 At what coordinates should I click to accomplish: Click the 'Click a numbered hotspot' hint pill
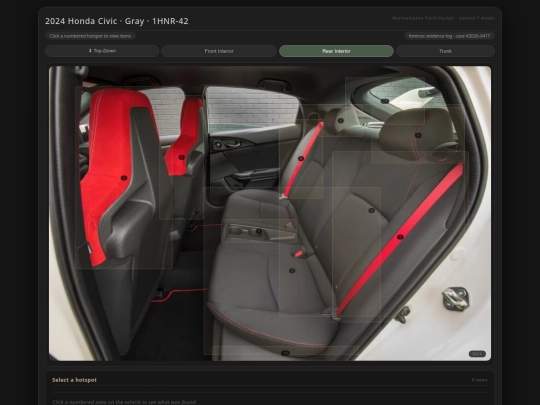click(x=90, y=36)
